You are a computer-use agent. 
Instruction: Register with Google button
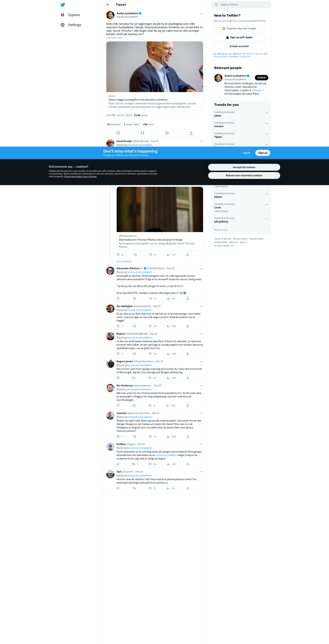click(239, 28)
